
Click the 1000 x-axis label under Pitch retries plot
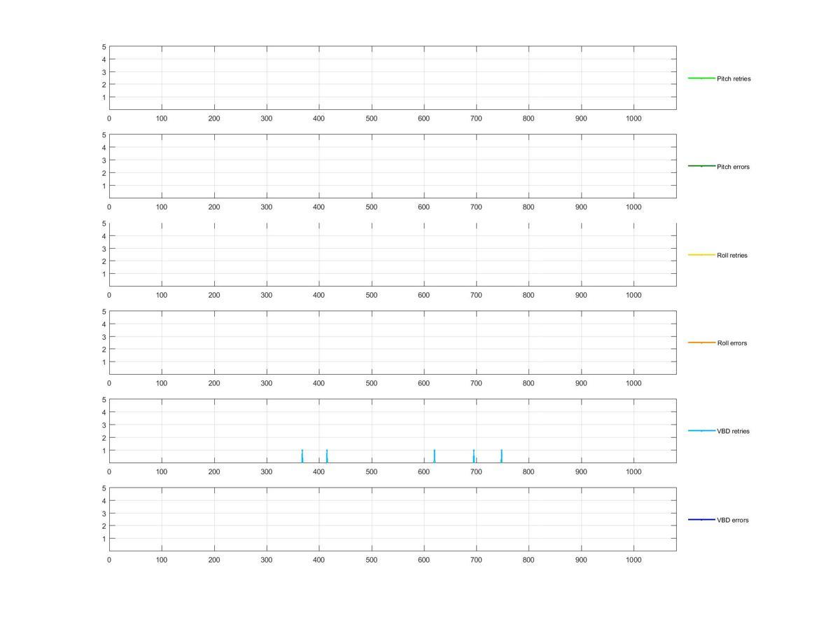(x=633, y=119)
